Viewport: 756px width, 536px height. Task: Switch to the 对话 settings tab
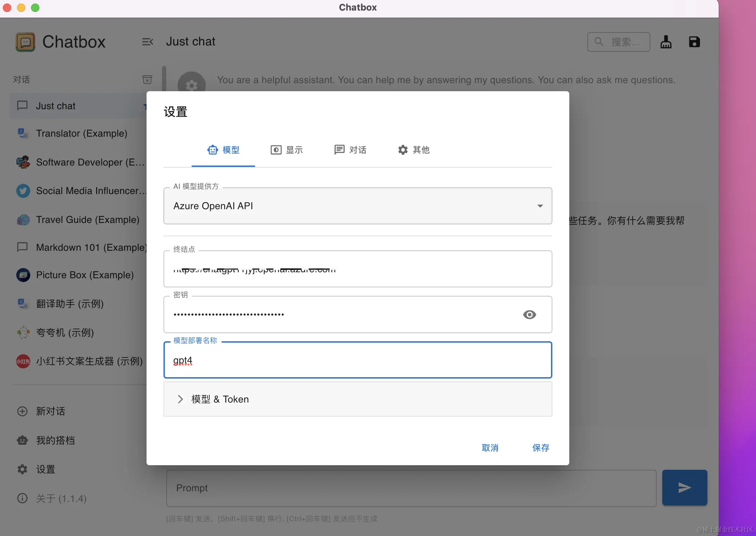(x=350, y=150)
